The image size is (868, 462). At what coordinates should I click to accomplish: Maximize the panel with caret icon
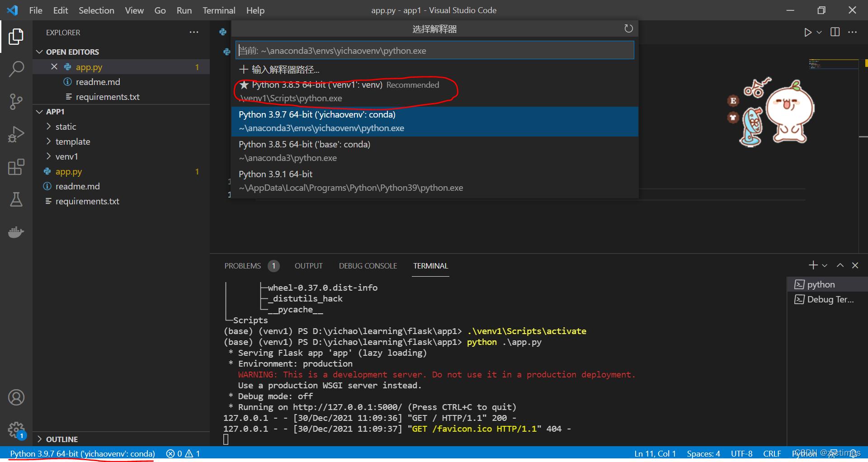click(840, 265)
